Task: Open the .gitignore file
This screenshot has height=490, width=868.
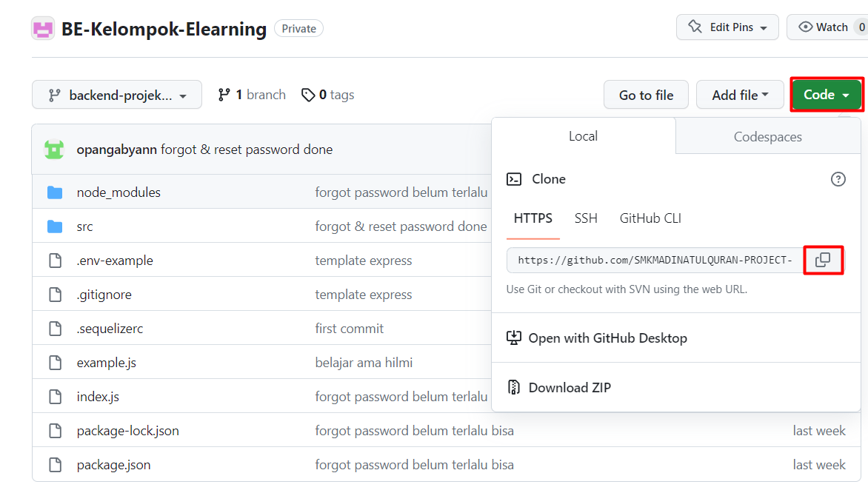Action: tap(104, 295)
